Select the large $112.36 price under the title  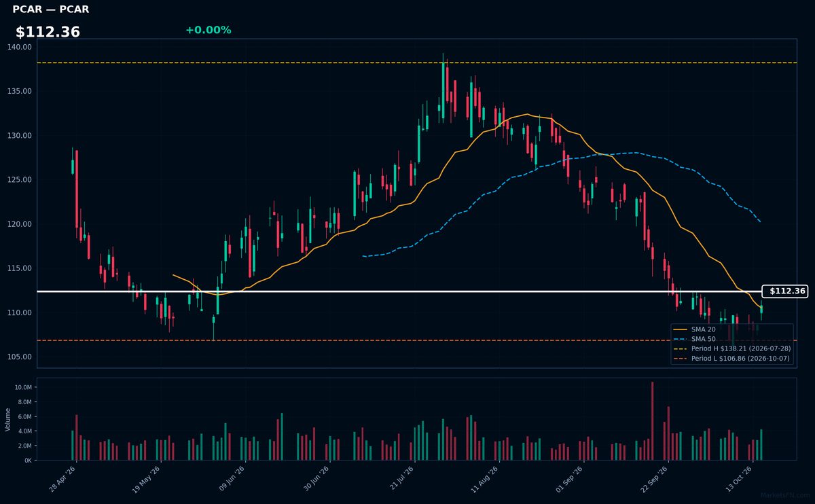pyautogui.click(x=48, y=32)
